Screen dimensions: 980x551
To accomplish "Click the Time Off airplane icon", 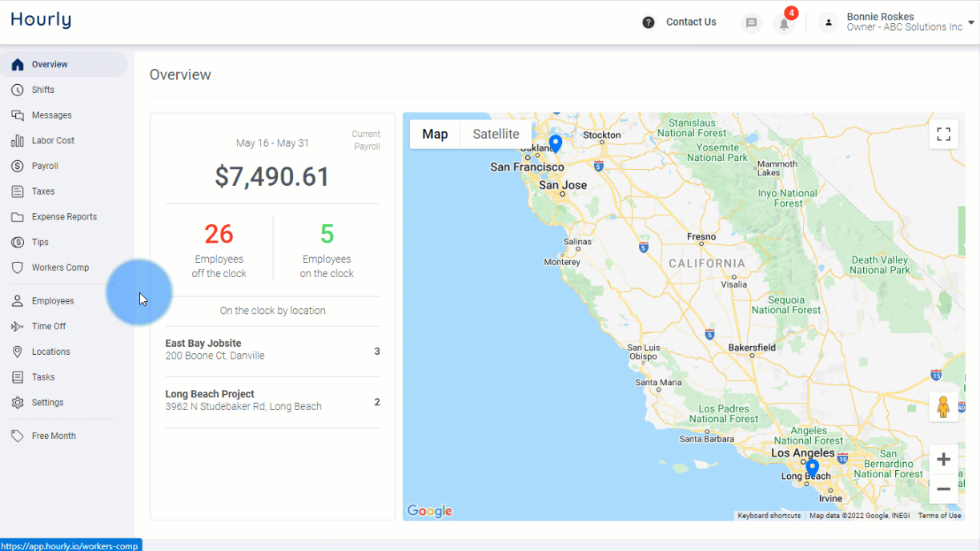I will [18, 326].
